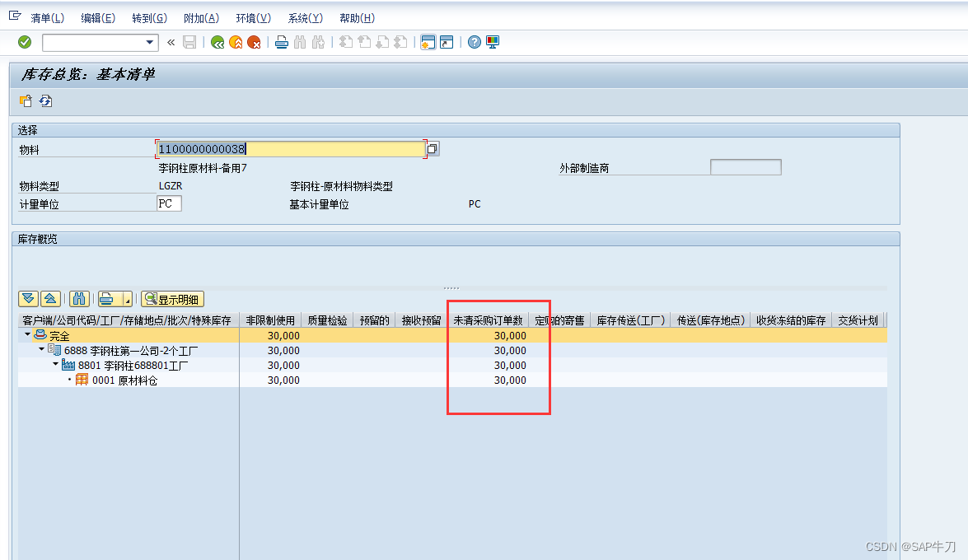The image size is (968, 560).
Task: Click the green Back icon
Action: tap(217, 42)
